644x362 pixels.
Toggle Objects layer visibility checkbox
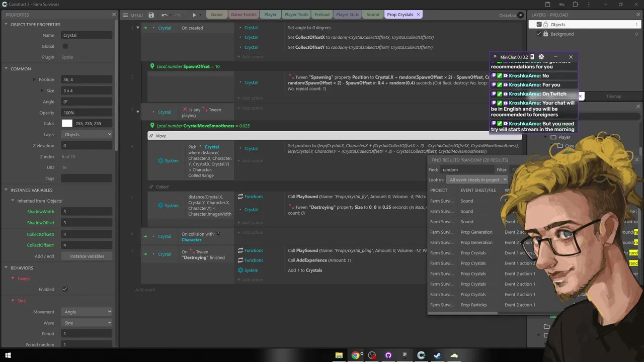click(x=539, y=25)
